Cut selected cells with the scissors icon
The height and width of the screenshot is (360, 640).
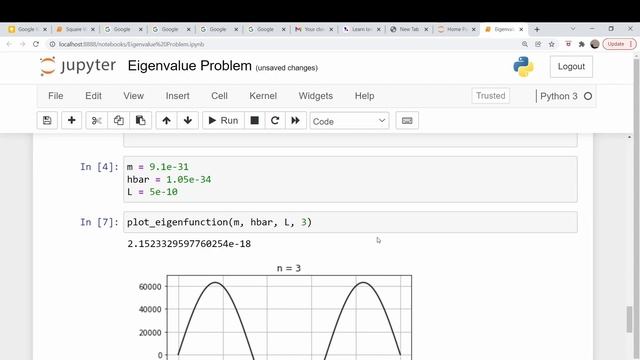pyautogui.click(x=97, y=120)
